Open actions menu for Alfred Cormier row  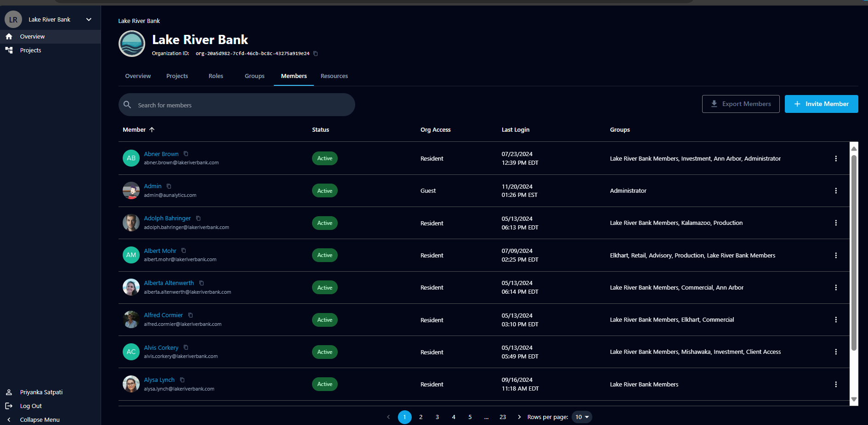pos(836,319)
